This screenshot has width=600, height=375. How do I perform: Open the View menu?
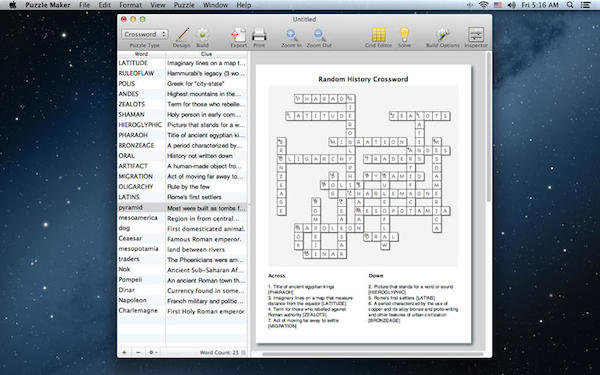click(x=158, y=5)
